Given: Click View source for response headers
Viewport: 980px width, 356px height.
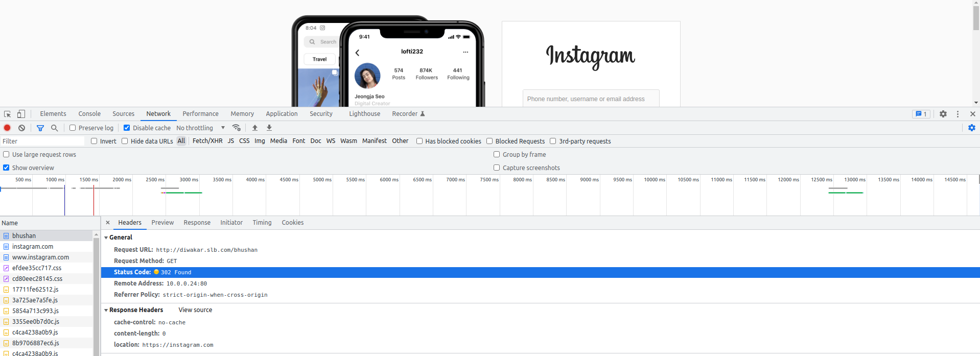Looking at the screenshot, I should tap(195, 310).
